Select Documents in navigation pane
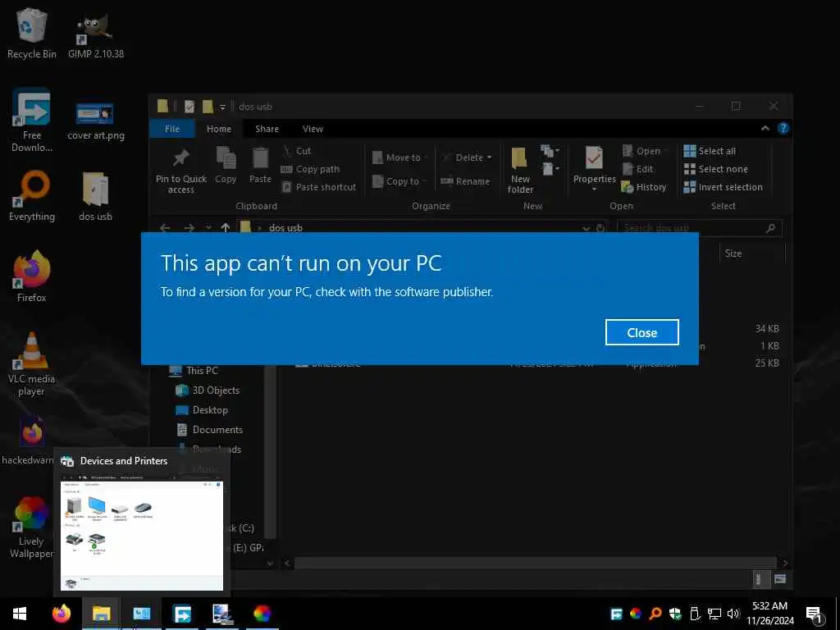 coord(210,430)
